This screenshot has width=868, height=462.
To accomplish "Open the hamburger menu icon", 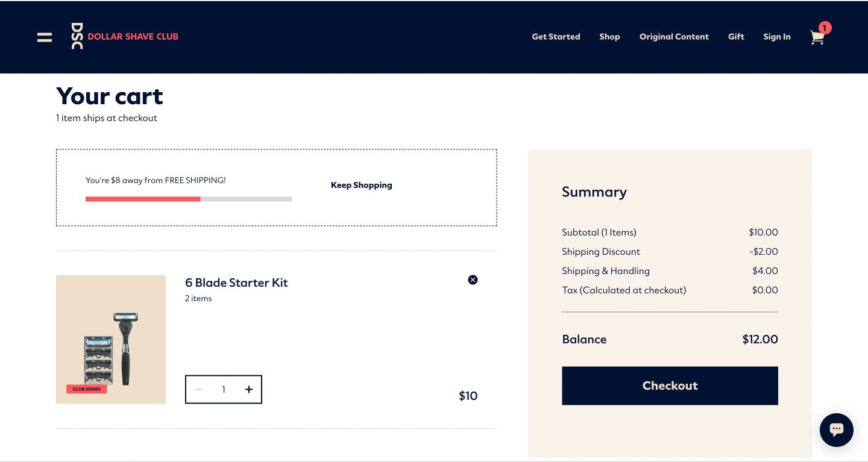I will click(x=45, y=37).
